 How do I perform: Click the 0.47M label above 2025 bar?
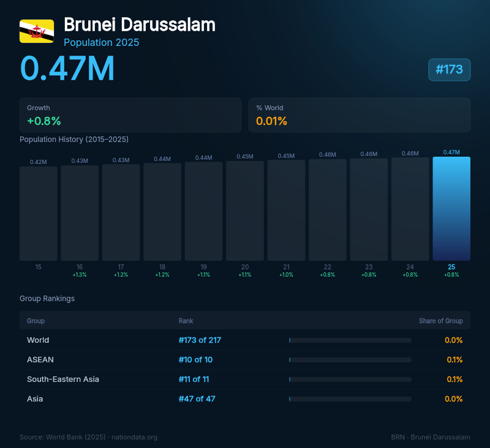click(x=451, y=152)
